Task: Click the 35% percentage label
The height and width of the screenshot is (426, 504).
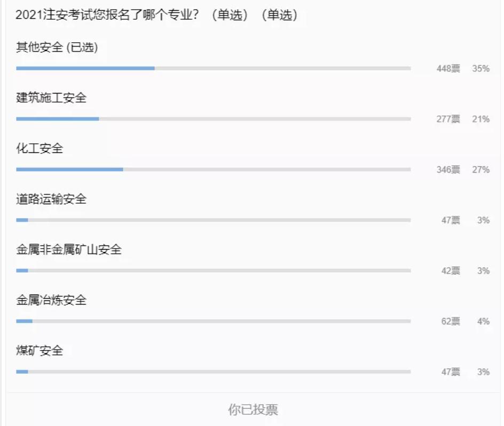Action: coord(481,68)
